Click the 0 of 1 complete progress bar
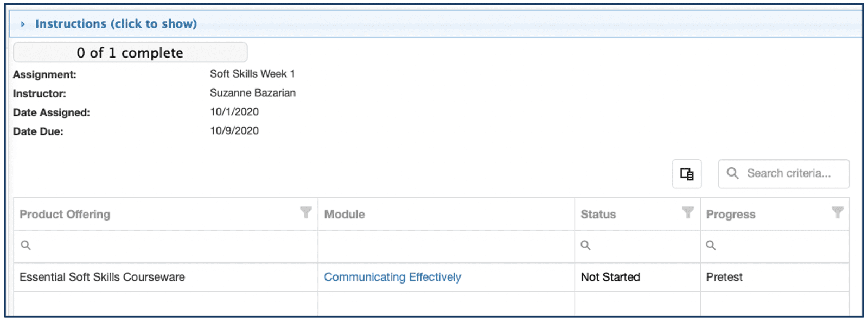868x321 pixels. [x=130, y=53]
